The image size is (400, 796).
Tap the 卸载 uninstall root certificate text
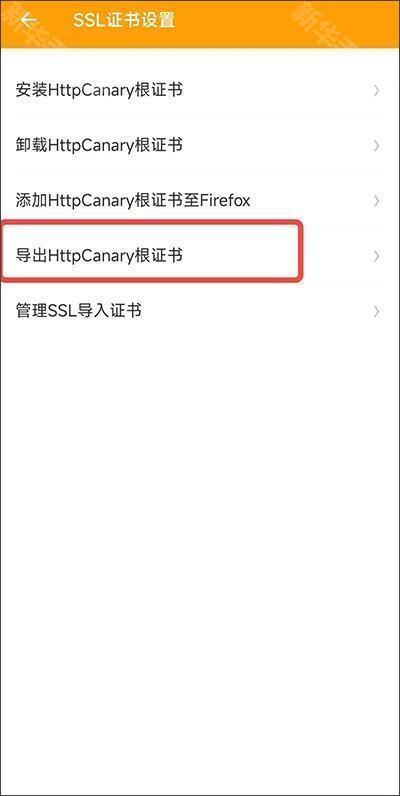(x=31, y=146)
